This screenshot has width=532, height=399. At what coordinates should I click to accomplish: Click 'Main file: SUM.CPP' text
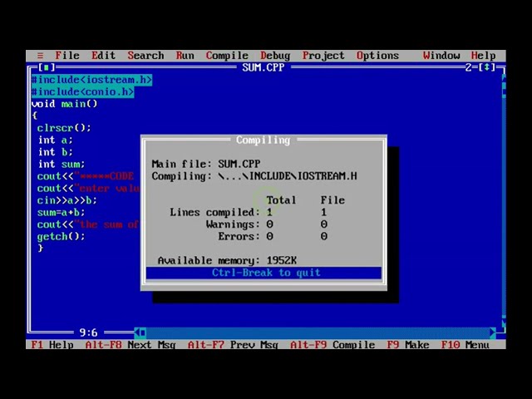[x=206, y=164]
